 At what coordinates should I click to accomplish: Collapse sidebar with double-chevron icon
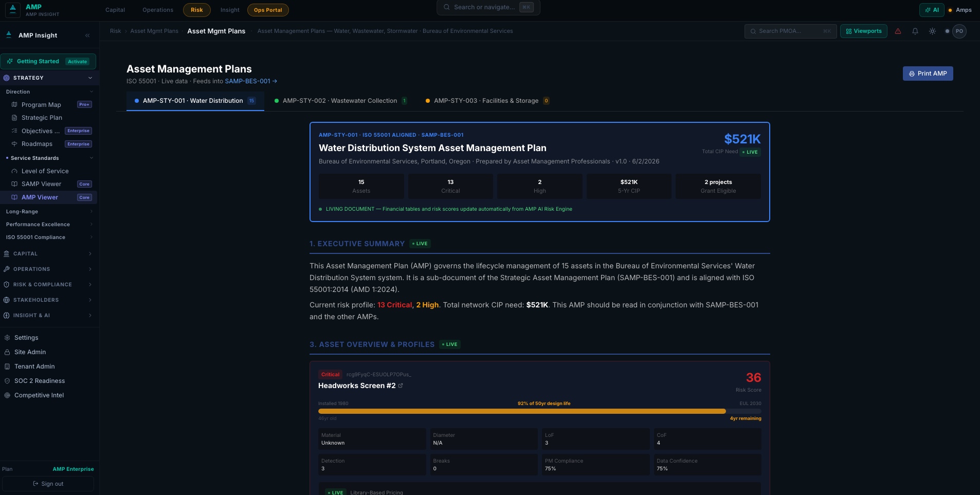[87, 35]
